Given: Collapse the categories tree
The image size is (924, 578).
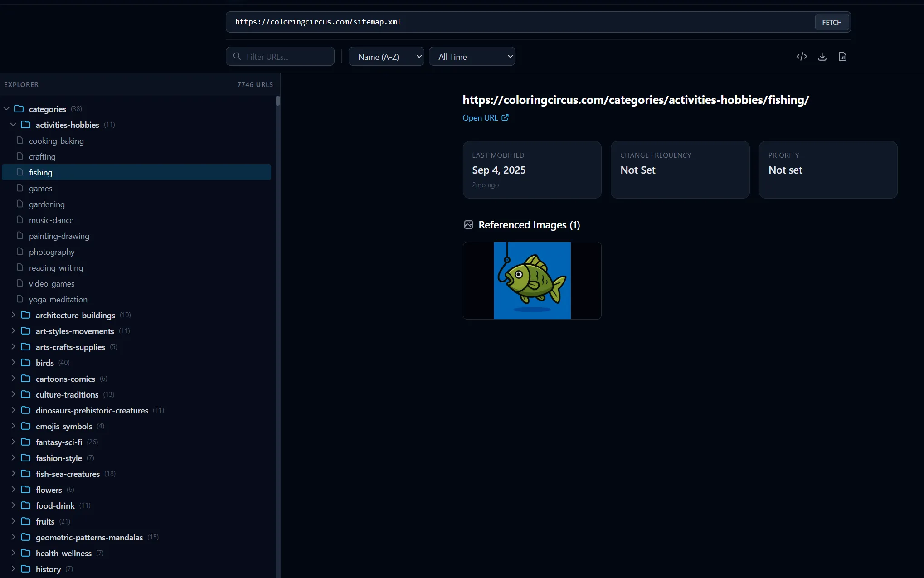Looking at the screenshot, I should [6, 108].
